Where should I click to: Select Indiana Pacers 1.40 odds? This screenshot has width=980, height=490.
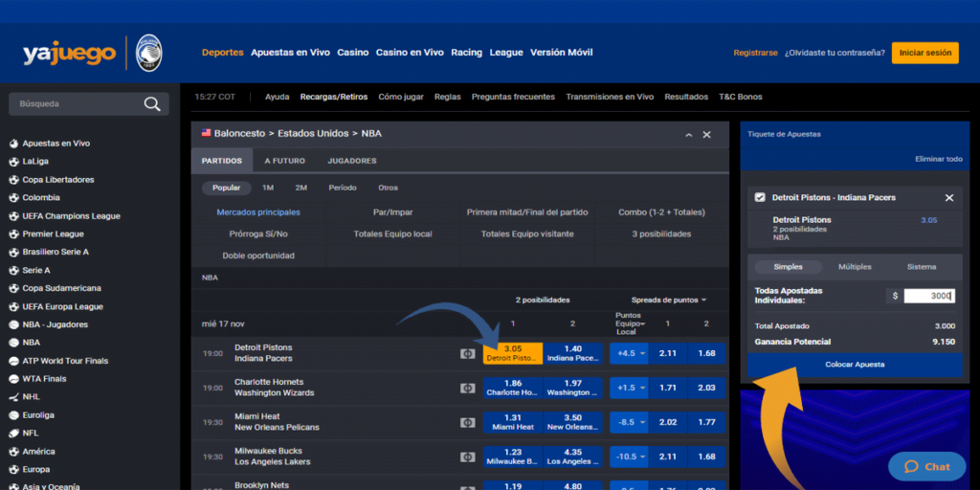(573, 353)
